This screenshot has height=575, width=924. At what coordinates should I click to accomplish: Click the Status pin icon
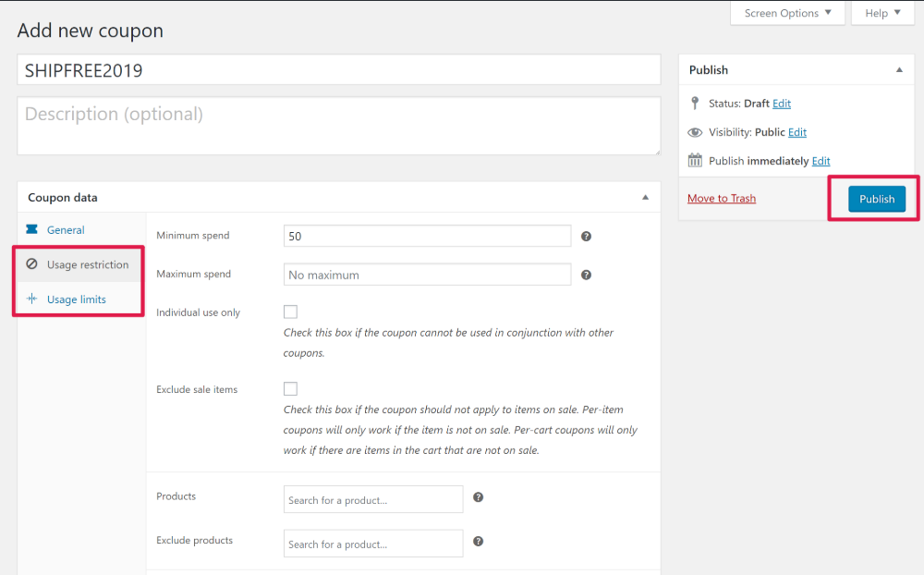point(695,104)
